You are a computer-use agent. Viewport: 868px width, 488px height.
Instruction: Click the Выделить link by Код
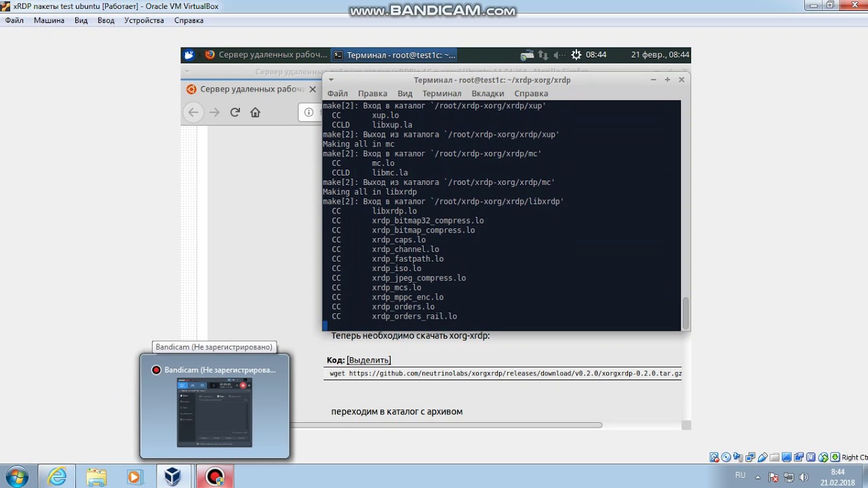point(369,360)
